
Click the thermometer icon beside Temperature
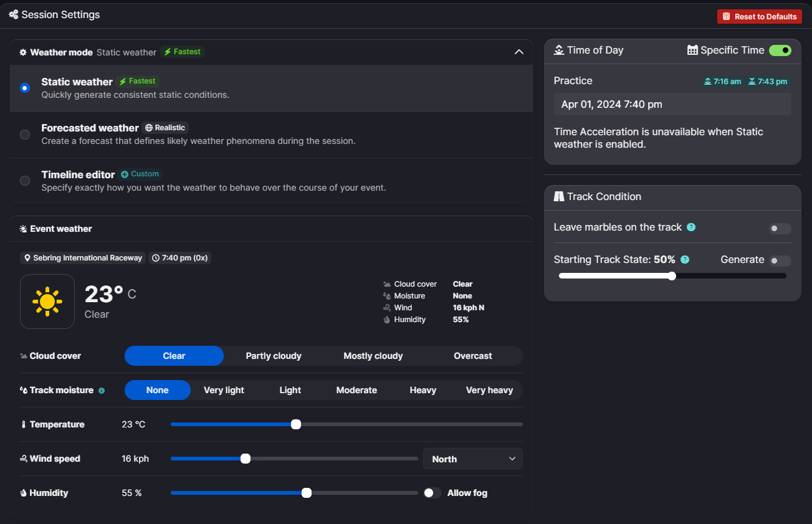tap(24, 425)
